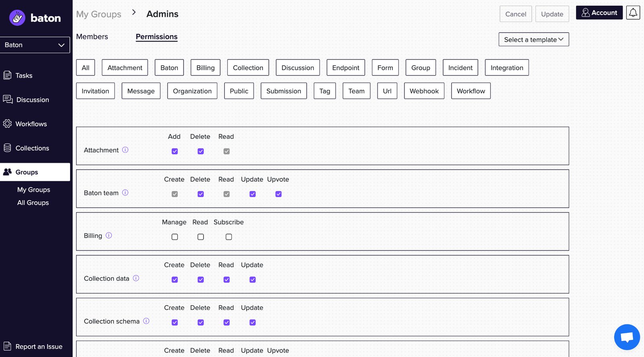Viewport: 644px width, 357px height.
Task: Open the Baton organization dropdown
Action: coord(35,45)
